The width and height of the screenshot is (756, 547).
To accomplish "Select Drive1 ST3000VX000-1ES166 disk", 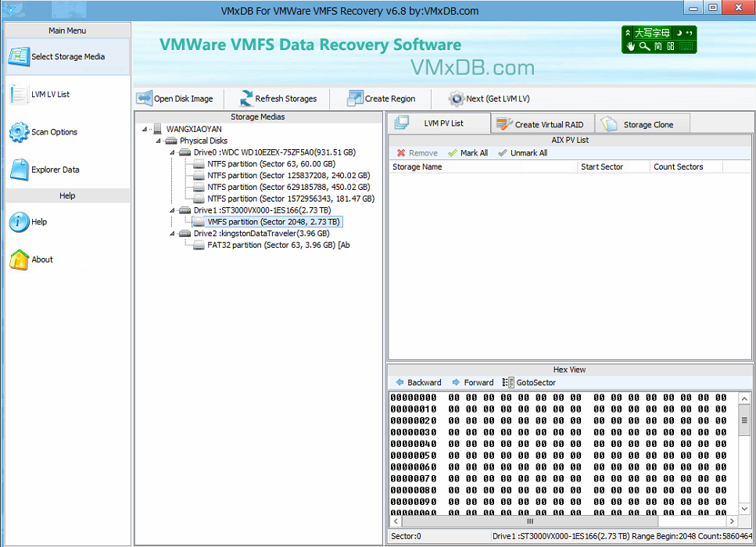I will 262,210.
